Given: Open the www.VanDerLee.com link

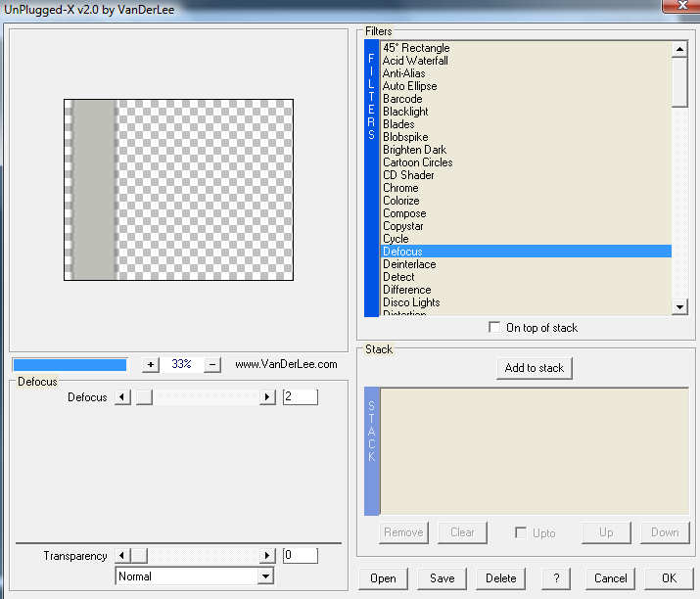Looking at the screenshot, I should (286, 364).
